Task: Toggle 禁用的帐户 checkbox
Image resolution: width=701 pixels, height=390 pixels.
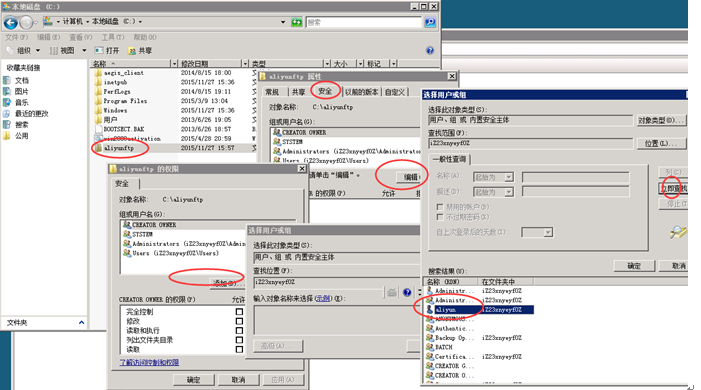Action: click(x=440, y=207)
